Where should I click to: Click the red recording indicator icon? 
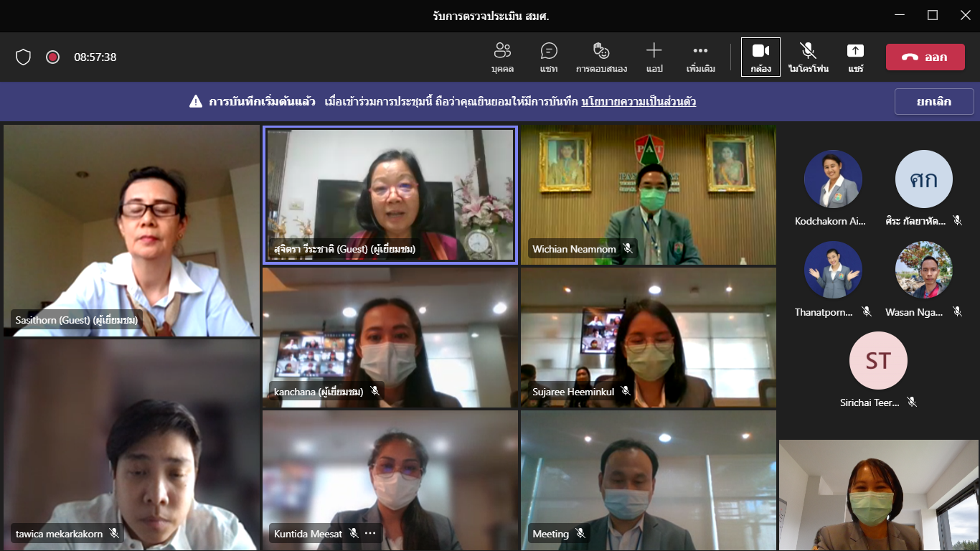52,57
